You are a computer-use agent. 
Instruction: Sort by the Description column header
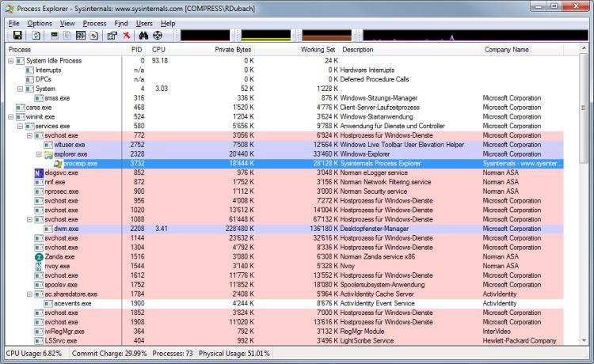coord(410,50)
